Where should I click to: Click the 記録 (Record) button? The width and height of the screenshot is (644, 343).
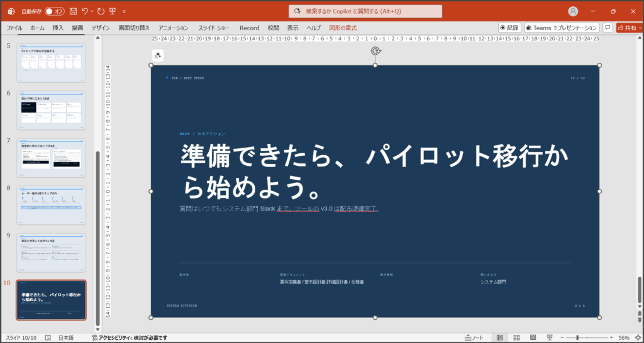(x=509, y=28)
